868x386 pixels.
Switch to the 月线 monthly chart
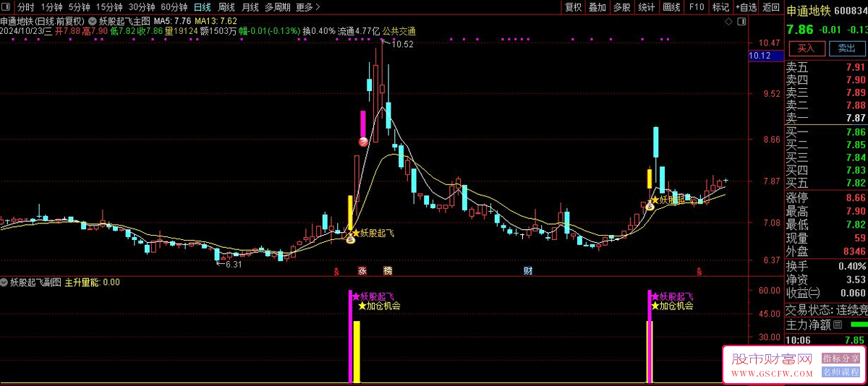pos(250,7)
